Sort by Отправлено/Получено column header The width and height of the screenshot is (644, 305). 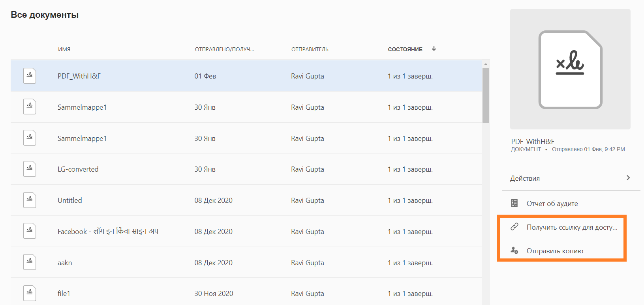point(224,49)
